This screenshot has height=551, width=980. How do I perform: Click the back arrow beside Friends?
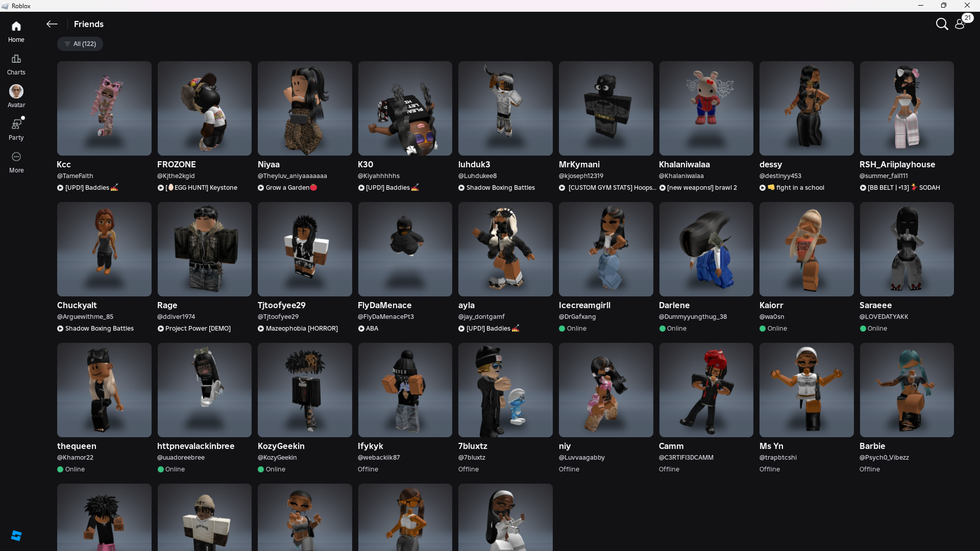click(52, 24)
